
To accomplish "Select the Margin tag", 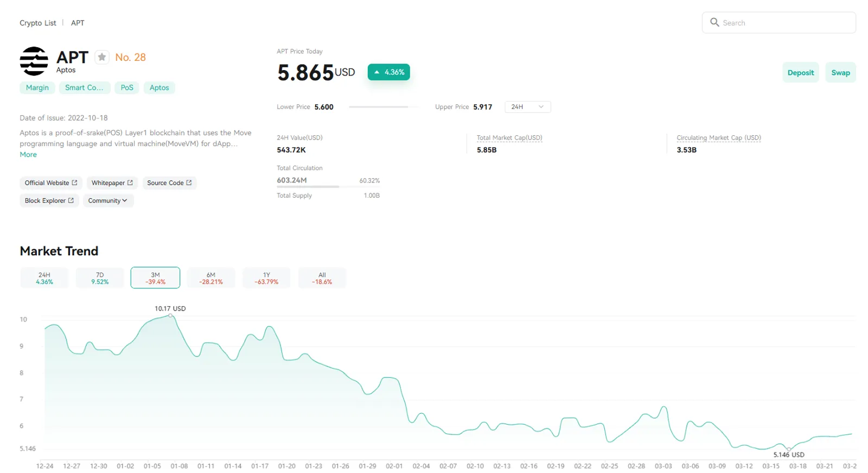I will 37,87.
